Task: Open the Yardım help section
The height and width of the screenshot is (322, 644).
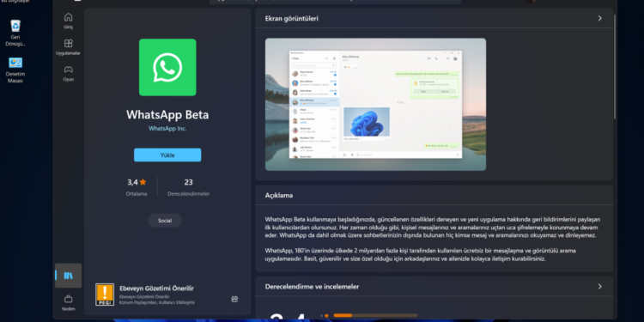Action: [x=68, y=303]
